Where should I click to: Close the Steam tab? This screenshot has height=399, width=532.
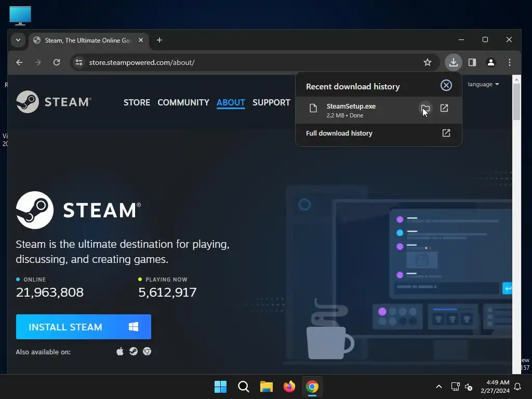tap(141, 40)
